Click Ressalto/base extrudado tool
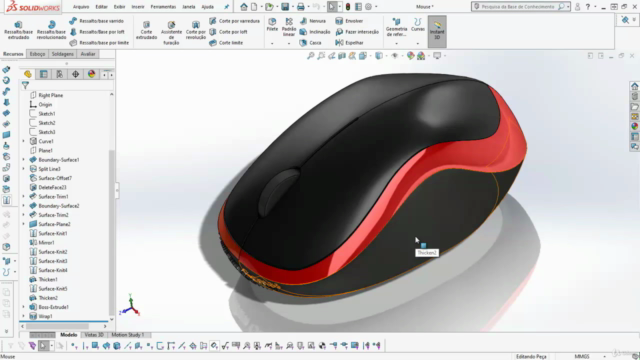 pyautogui.click(x=18, y=30)
